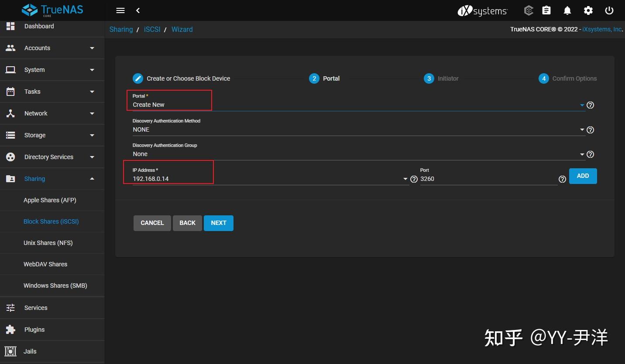Collapse the expanded Sharing section
625x364 pixels.
[92, 178]
